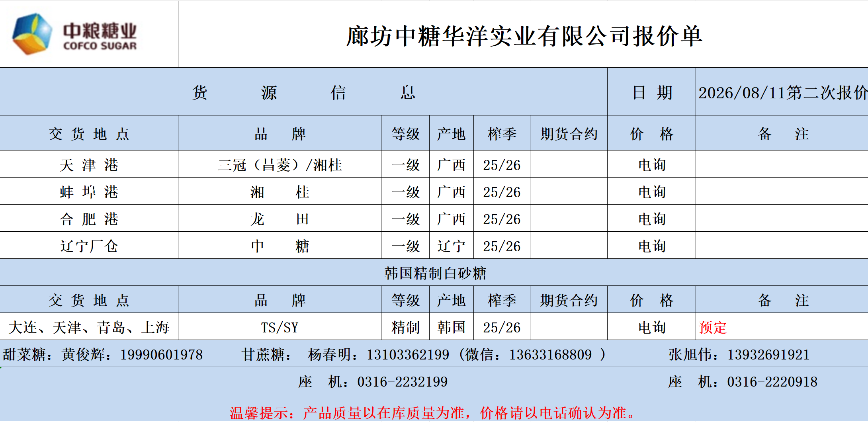Click 品牌 header above 三冠（昌菱）/湘桂
Image resolution: width=868 pixels, height=422 pixels.
coord(280,134)
